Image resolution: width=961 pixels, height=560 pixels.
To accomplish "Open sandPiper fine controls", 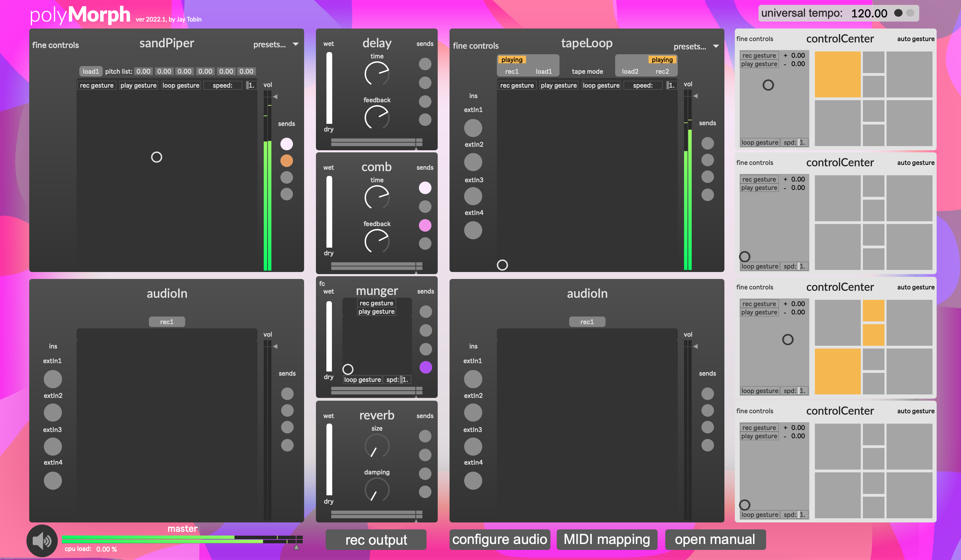I will tap(55, 45).
